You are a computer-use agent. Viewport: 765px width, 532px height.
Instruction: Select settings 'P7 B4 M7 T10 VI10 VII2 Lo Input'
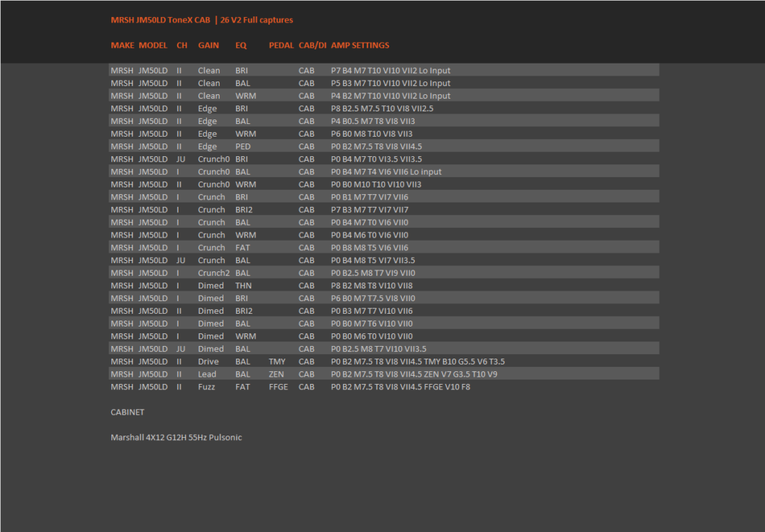coord(390,71)
